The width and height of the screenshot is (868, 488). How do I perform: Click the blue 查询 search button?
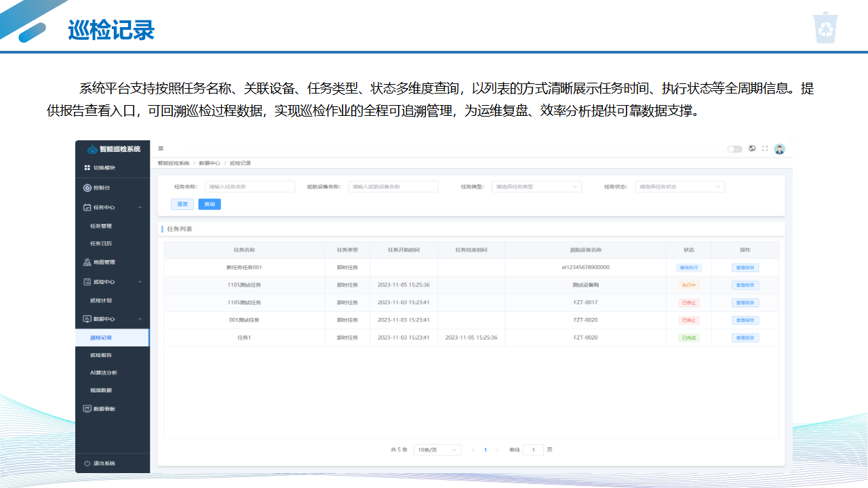point(210,204)
